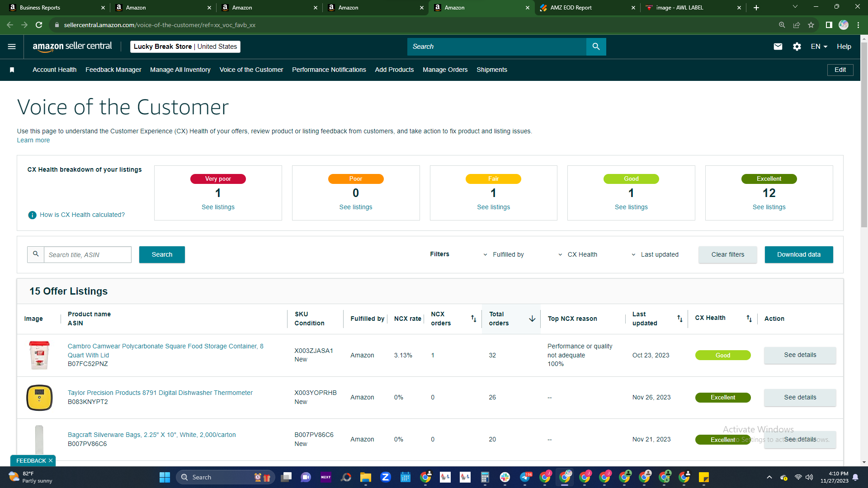This screenshot has width=868, height=488.
Task: Open Slack from the taskbar
Action: pos(505,477)
